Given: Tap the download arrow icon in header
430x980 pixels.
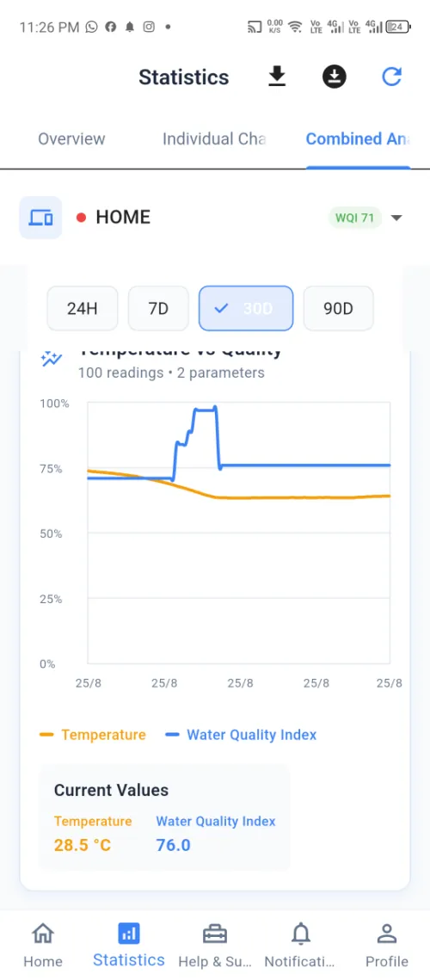Looking at the screenshot, I should tap(277, 77).
